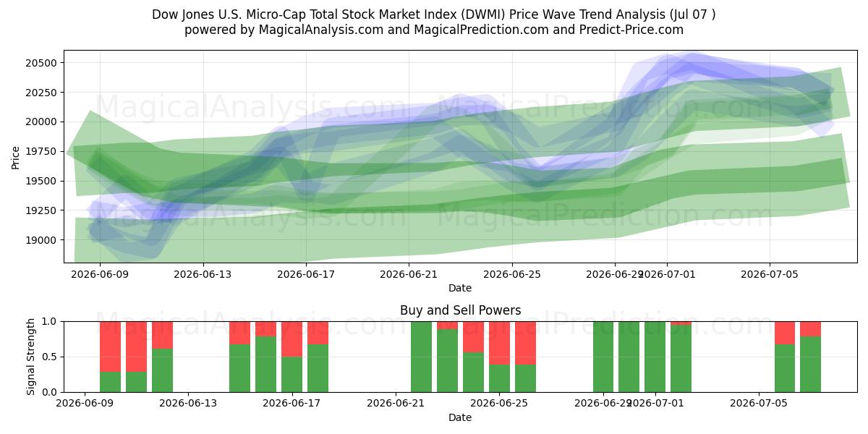Click the 'Date' label under the price chart
Image resolution: width=868 pixels, height=434 pixels.
pos(460,288)
